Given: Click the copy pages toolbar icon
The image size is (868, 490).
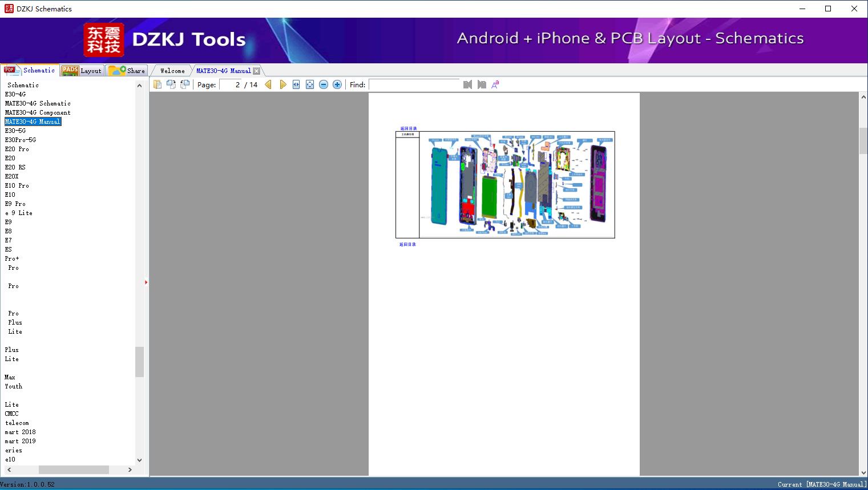Looking at the screenshot, I should tap(158, 84).
